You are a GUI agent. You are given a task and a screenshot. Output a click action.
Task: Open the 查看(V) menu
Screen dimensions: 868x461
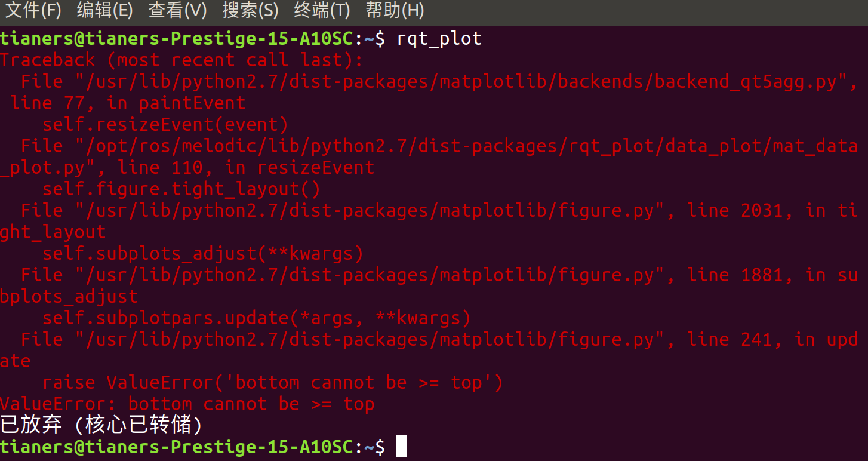point(177,10)
